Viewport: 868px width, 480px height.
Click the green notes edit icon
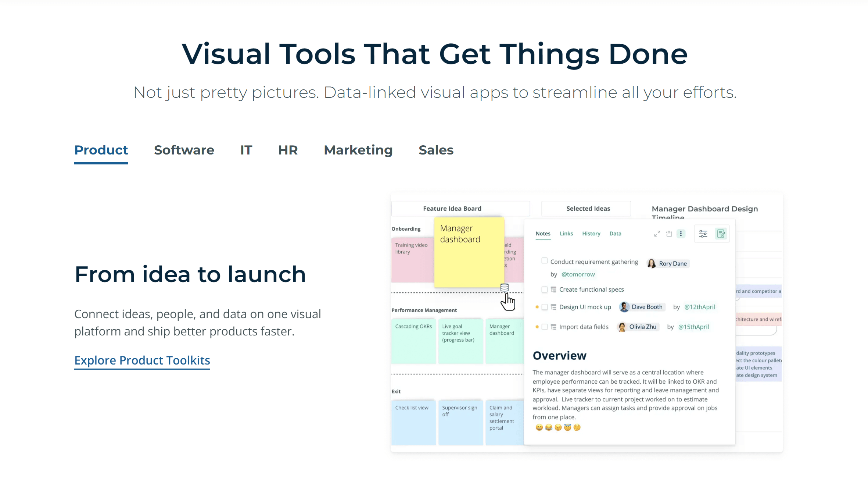click(x=721, y=234)
